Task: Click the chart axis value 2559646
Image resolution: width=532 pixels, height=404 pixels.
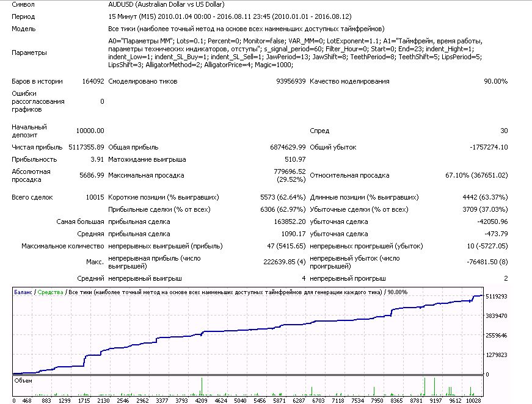Action: [x=497, y=336]
